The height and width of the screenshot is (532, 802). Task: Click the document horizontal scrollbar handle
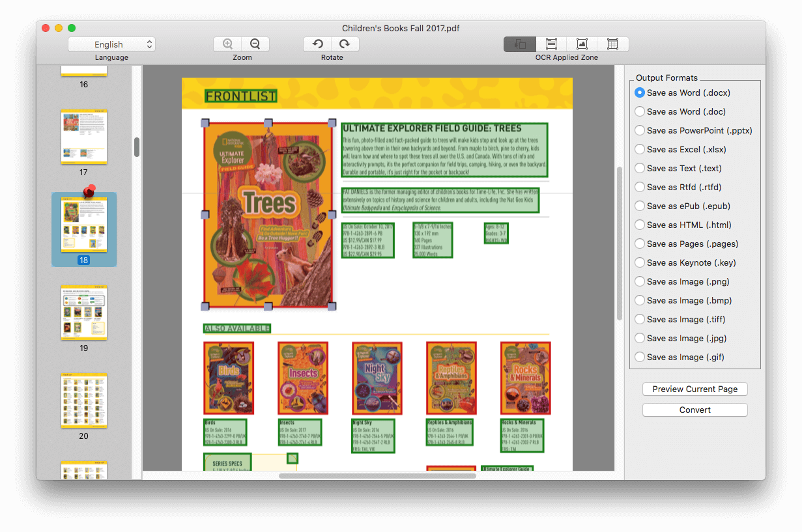pos(378,476)
